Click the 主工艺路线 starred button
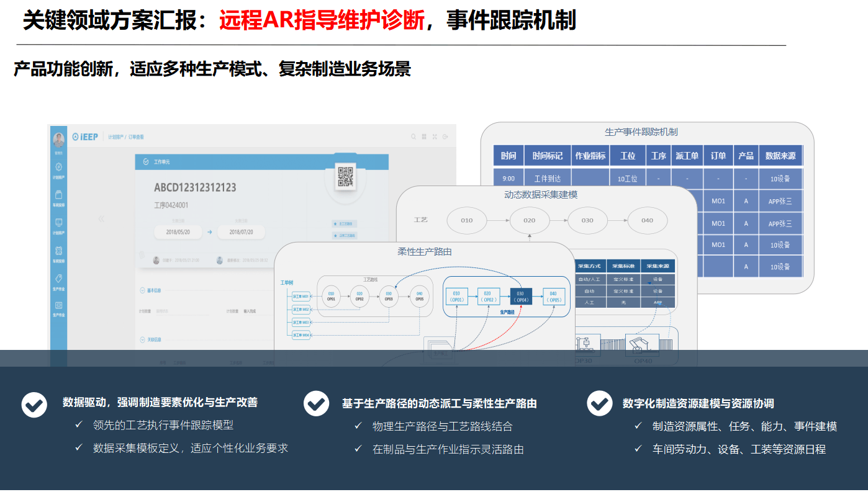This screenshot has height=492, width=868. coord(345,224)
